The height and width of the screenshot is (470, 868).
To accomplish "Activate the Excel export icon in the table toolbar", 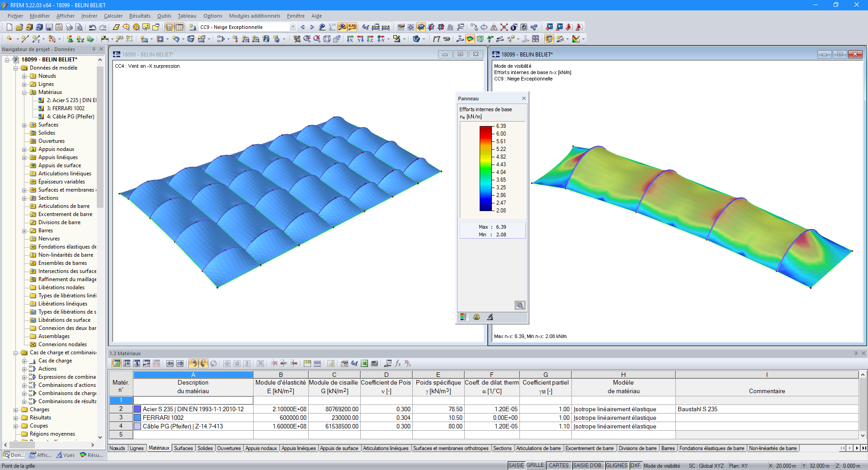I will click(364, 363).
